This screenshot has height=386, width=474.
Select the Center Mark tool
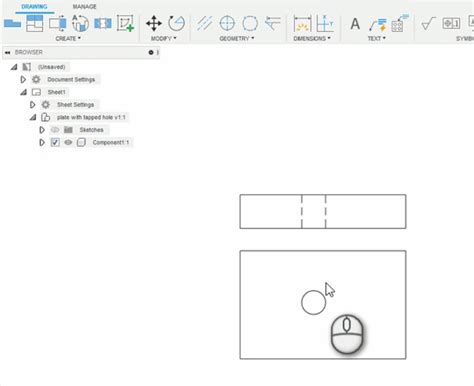tap(227, 23)
